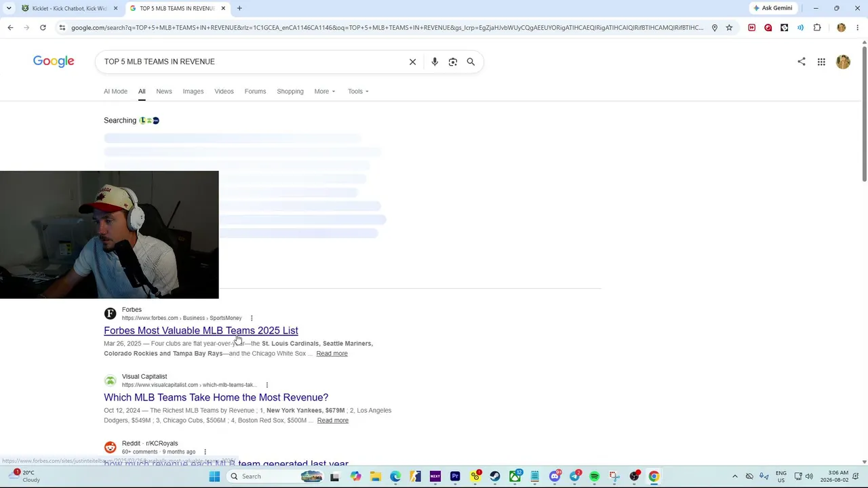The image size is (868, 488).
Task: Expand the More search filters dropdown
Action: [x=324, y=91]
